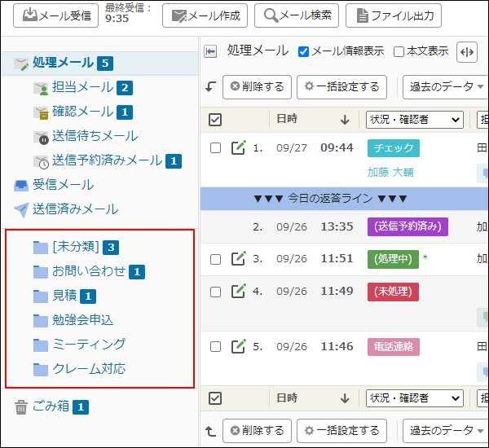Open メール作成 to compose mail
Image resolution: width=489 pixels, height=448 pixels.
[x=205, y=15]
